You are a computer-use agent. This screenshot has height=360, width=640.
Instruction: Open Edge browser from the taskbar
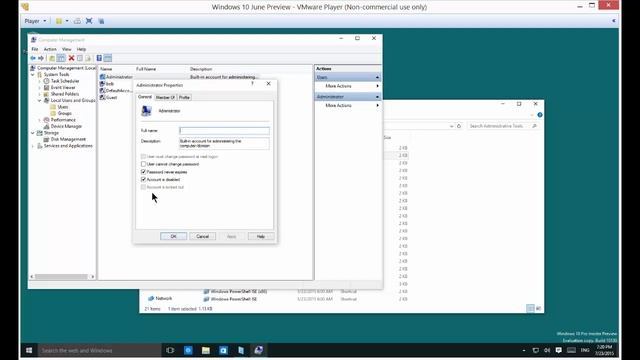pyautogui.click(x=188, y=350)
